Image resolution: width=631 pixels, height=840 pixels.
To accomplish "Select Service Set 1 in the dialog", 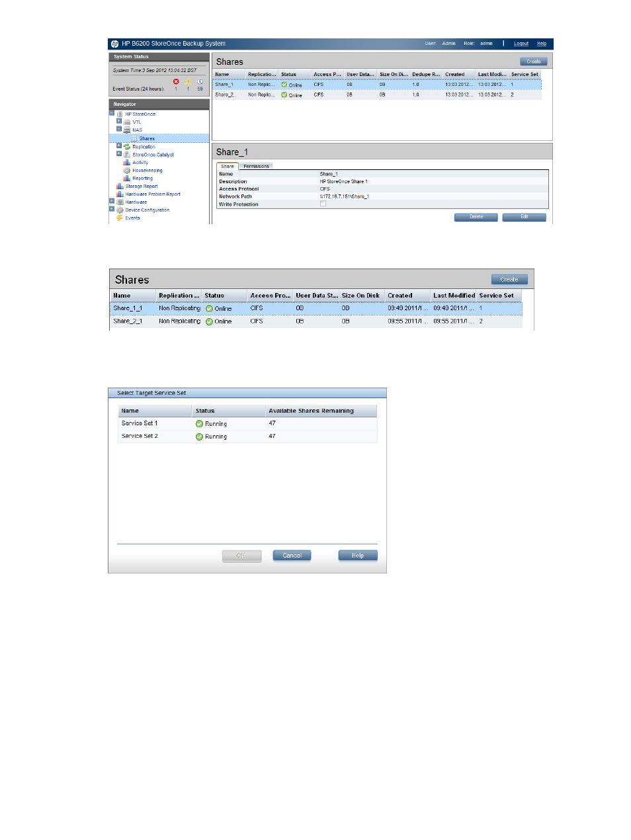I will (247, 424).
